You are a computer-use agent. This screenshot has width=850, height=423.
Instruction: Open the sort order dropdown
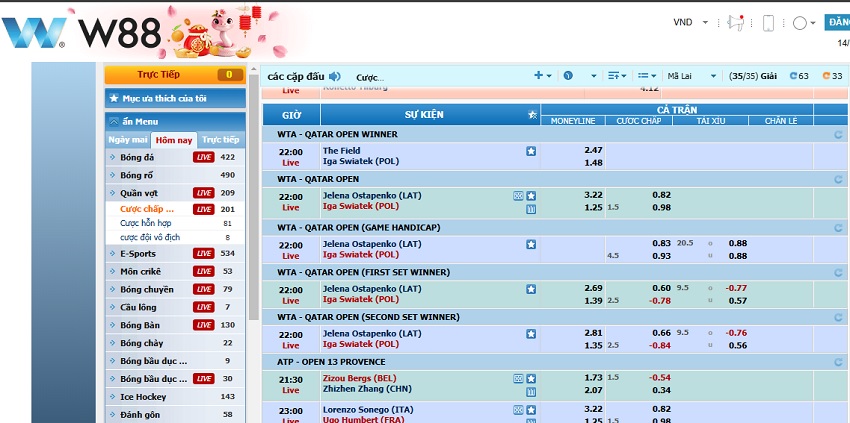pyautogui.click(x=617, y=76)
